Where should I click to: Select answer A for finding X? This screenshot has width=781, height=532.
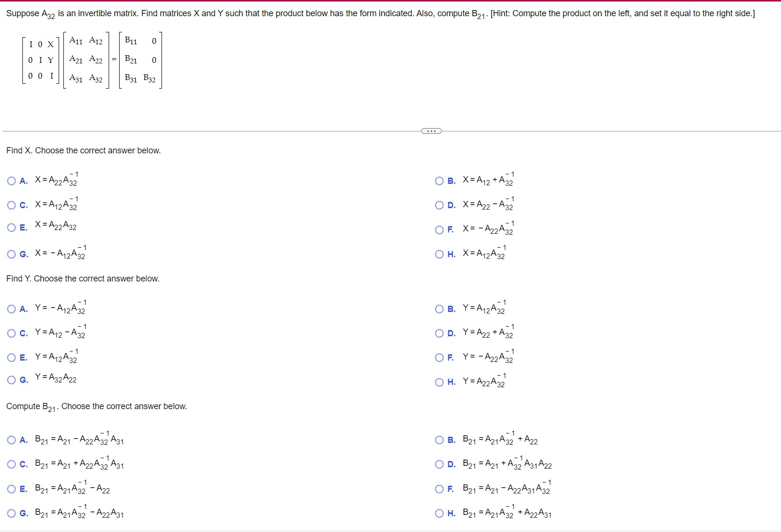pyautogui.click(x=11, y=180)
